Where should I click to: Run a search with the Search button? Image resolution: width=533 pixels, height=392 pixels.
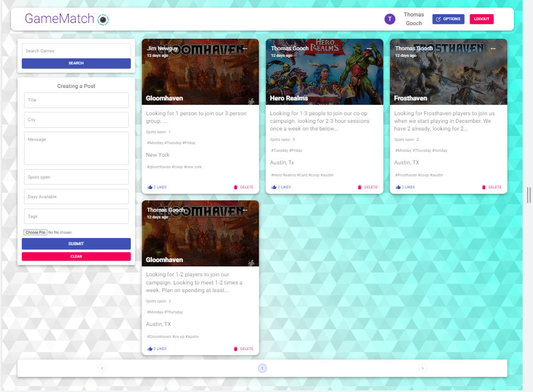(76, 63)
